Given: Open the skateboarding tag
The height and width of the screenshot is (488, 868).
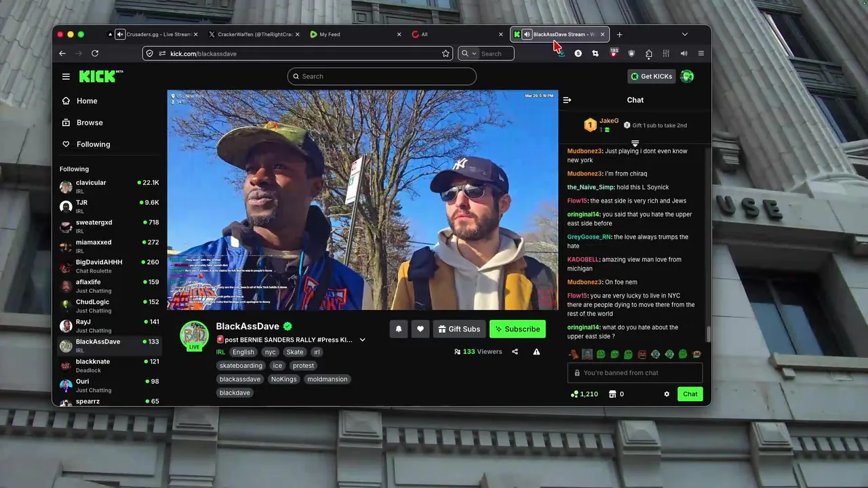Looking at the screenshot, I should point(241,365).
